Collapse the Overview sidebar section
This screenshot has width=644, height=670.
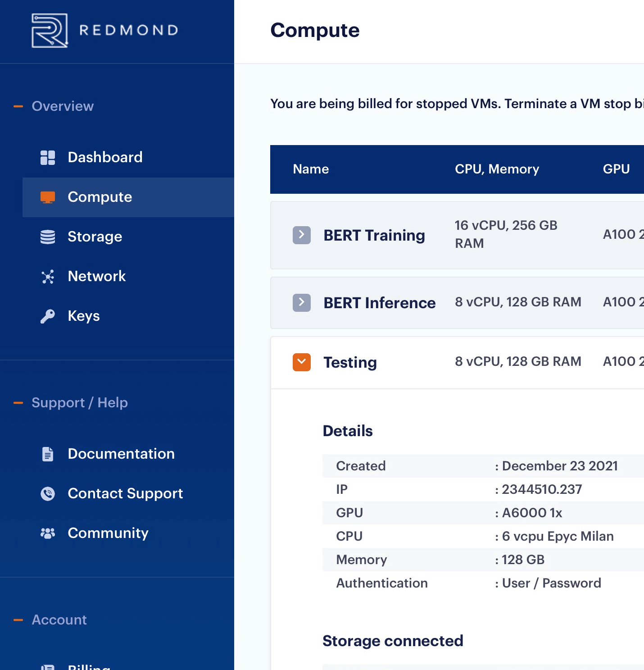coord(18,106)
